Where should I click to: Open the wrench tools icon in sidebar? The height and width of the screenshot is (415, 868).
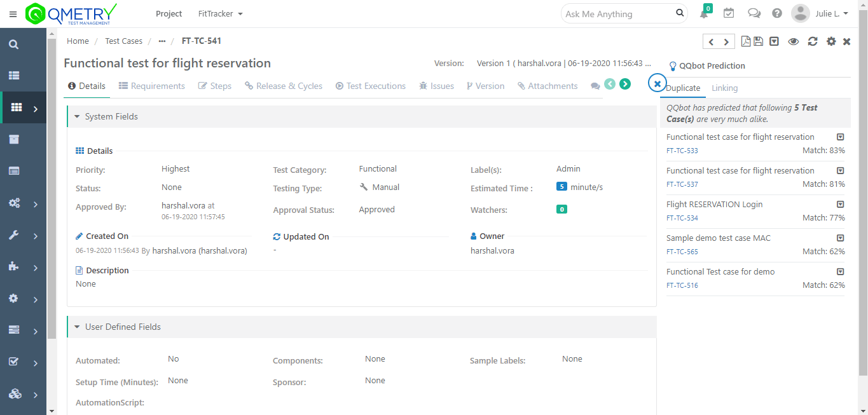14,235
